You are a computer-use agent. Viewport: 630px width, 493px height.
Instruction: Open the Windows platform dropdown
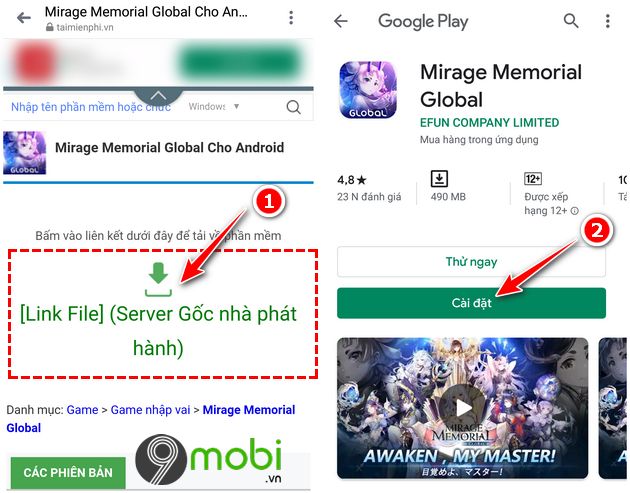(214, 106)
